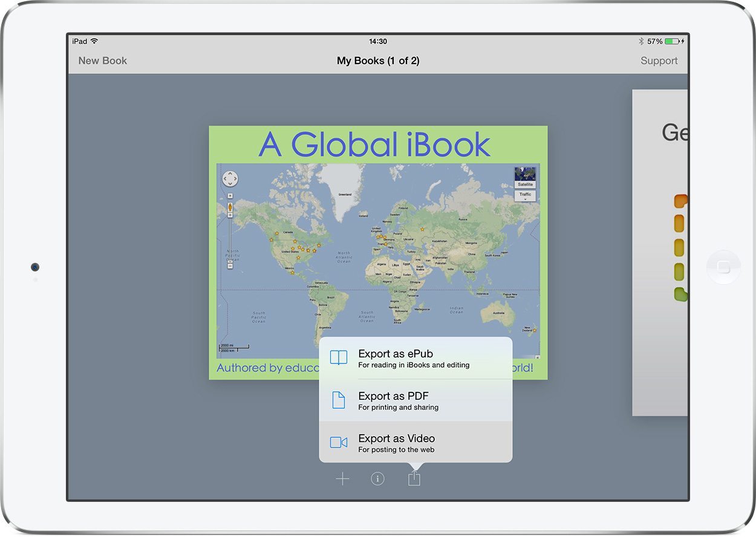Tap the New Book button
The height and width of the screenshot is (537, 756).
coord(103,60)
